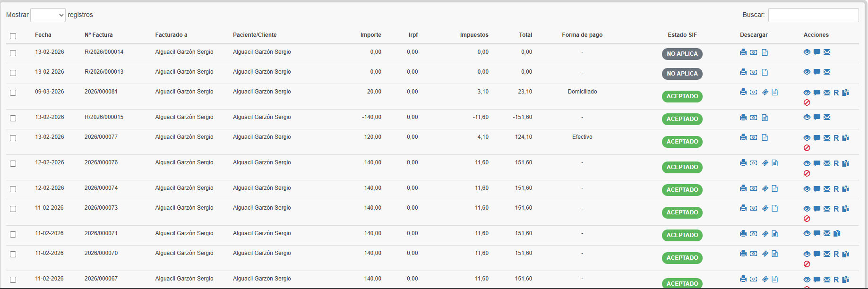Image resolution: width=868 pixels, height=289 pixels.
Task: Rectify invoice 2026/000074 with the R icon
Action: (836, 189)
